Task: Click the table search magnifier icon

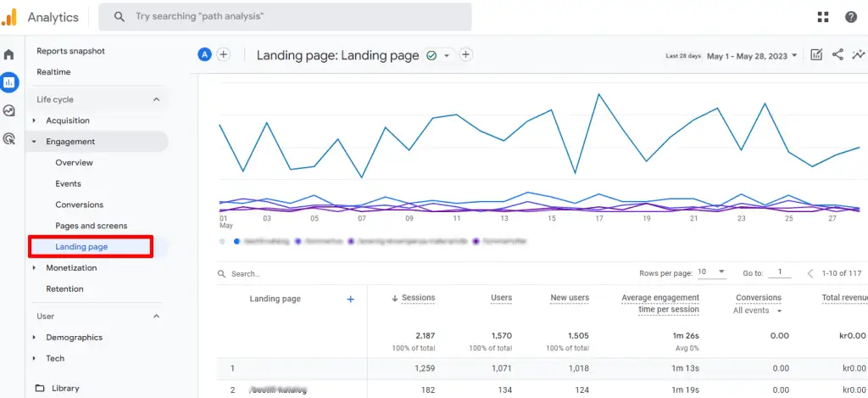Action: 221,274
